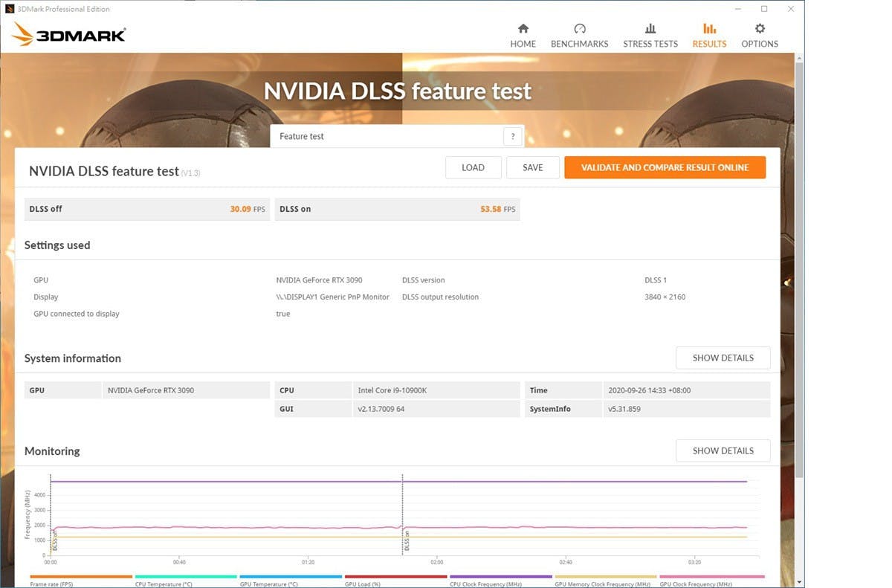
Task: Click the LOAD button
Action: 474,167
